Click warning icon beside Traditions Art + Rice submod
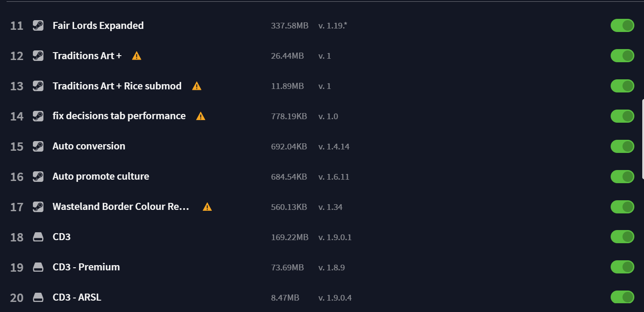Image resolution: width=644 pixels, height=312 pixels. (x=197, y=86)
